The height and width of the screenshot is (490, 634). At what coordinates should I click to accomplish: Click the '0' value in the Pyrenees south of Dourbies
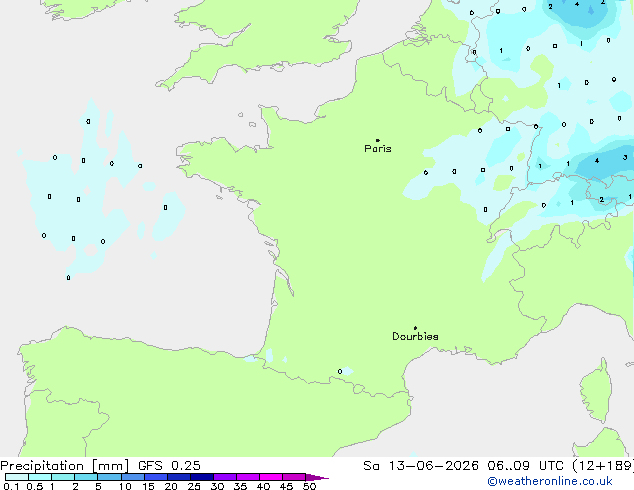(340, 372)
